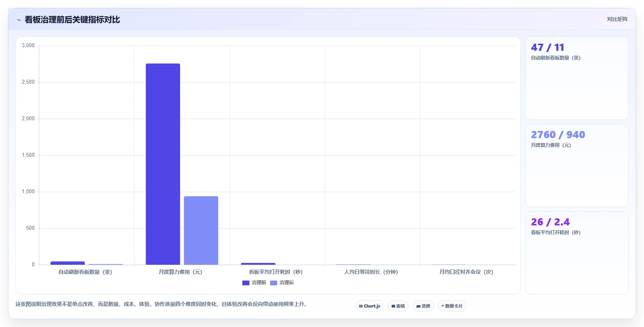
Task: Open the 47 / 11 data card
Action: tap(577, 78)
